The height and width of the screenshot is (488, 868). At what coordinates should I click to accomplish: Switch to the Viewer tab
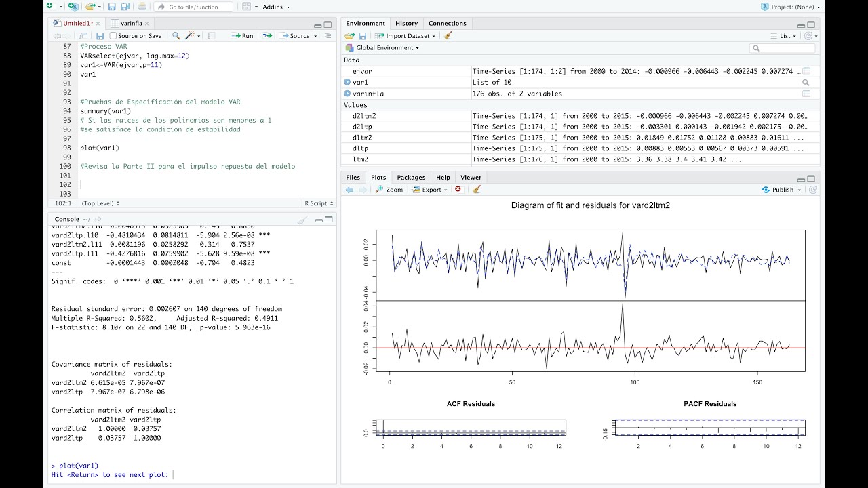tap(471, 177)
